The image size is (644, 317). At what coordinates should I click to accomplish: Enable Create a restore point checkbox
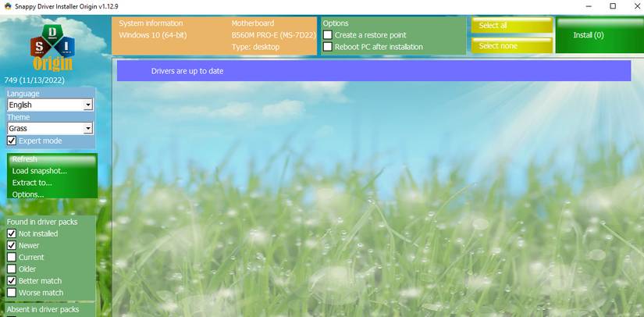328,35
